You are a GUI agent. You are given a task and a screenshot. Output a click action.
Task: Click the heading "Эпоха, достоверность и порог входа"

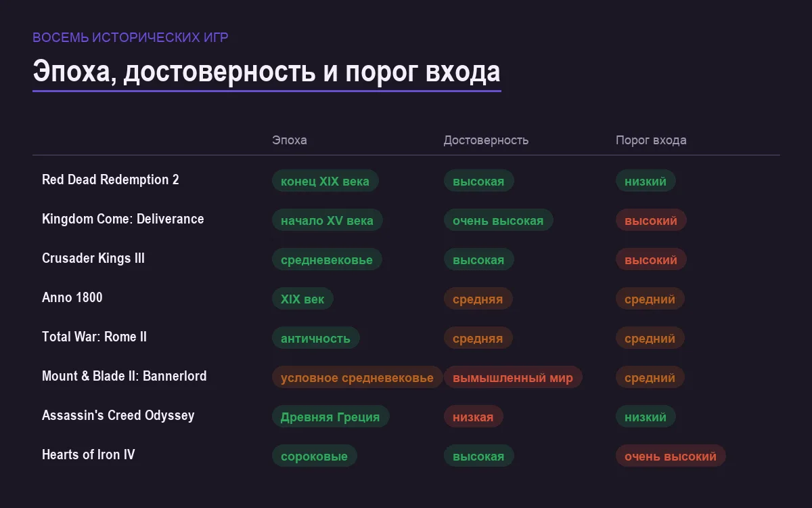(267, 71)
